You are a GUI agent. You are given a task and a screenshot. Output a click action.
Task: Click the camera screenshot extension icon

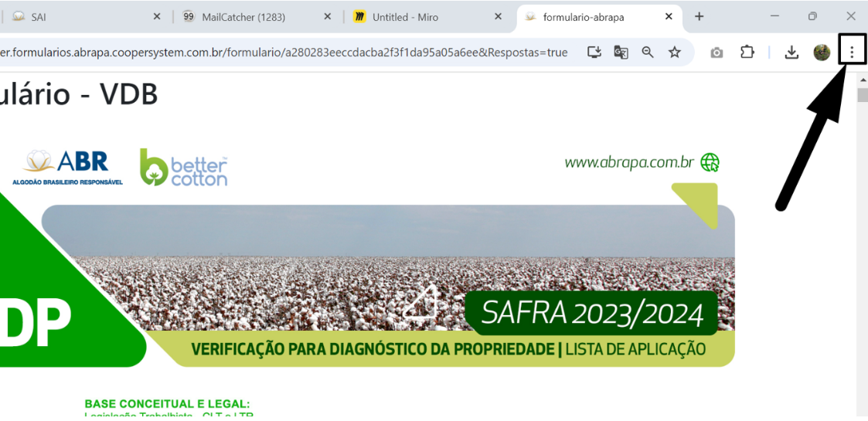717,53
